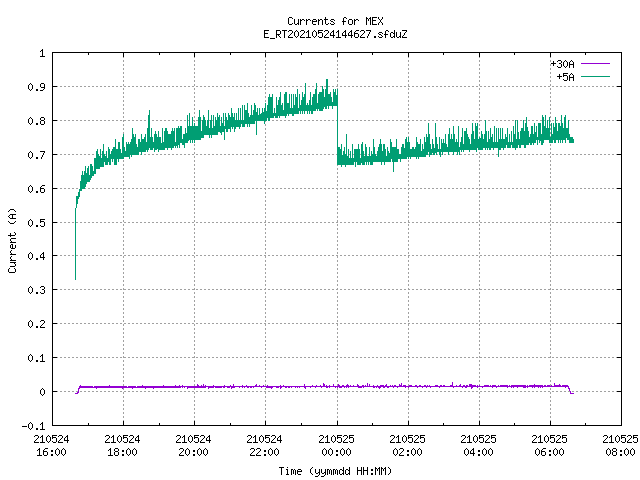640x480 pixels.
Task: Select the filename E_RT20210524144627.sfduZ
Action: (335, 34)
